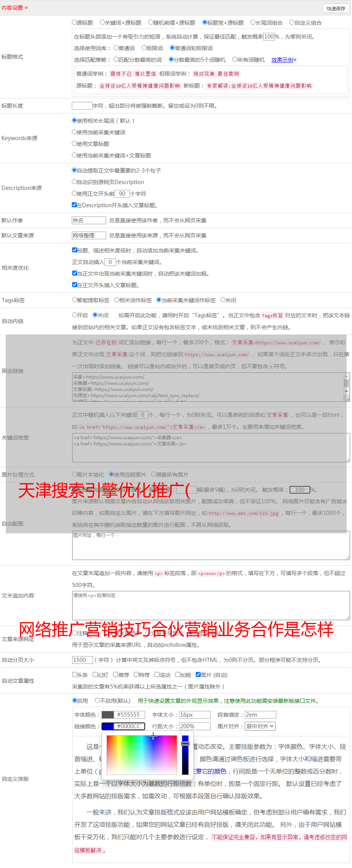Click the 文末追加内容 textarea
The image size is (352, 868).
211,605
